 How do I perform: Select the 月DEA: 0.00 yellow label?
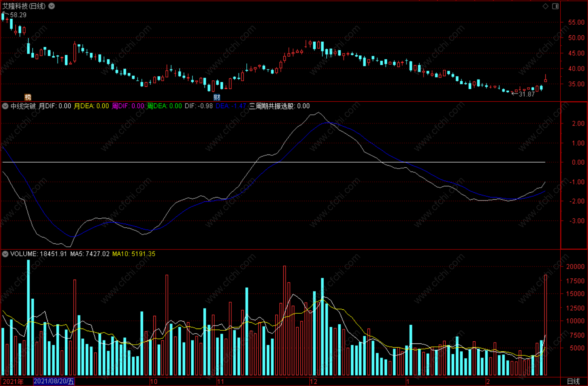pos(91,106)
